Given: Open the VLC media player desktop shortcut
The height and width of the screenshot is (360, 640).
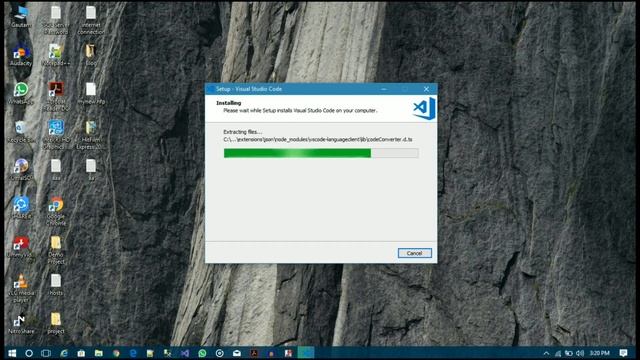Looking at the screenshot, I should 21,288.
